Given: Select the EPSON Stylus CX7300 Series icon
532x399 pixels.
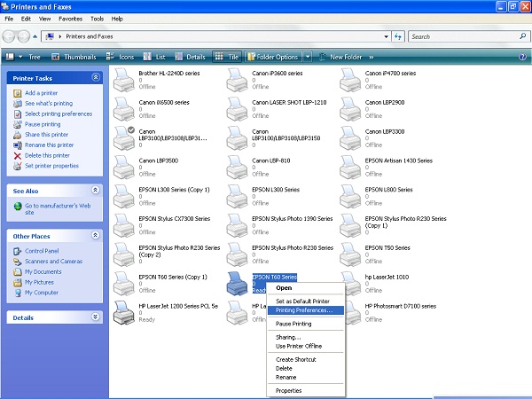Looking at the screenshot, I should pos(123,225).
